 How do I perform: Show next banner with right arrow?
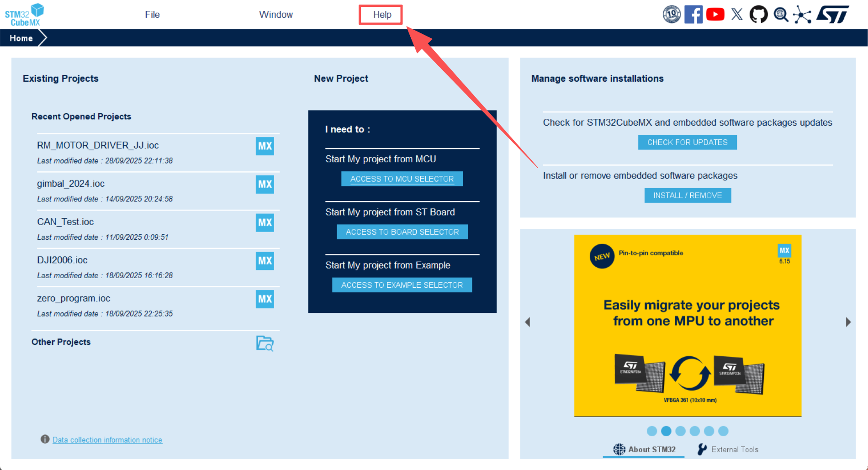coord(848,322)
